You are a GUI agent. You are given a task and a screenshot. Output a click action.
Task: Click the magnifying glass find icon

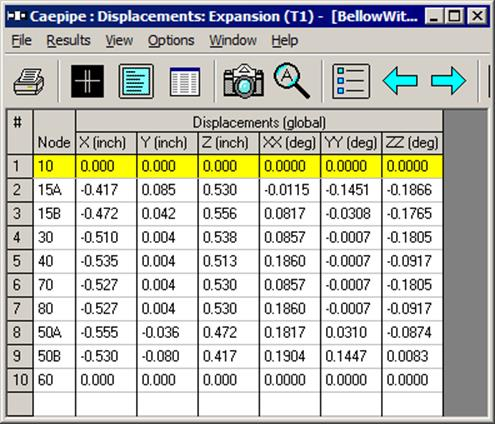coord(291,81)
